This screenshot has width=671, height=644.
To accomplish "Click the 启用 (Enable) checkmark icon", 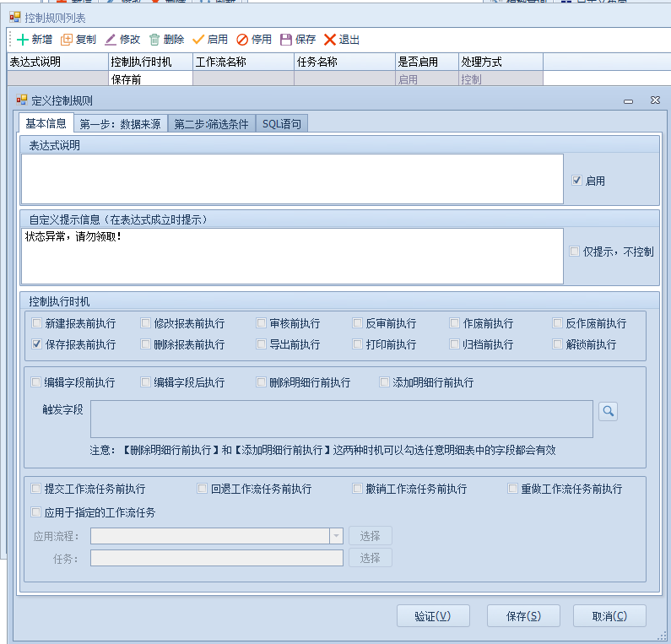I will [x=198, y=40].
